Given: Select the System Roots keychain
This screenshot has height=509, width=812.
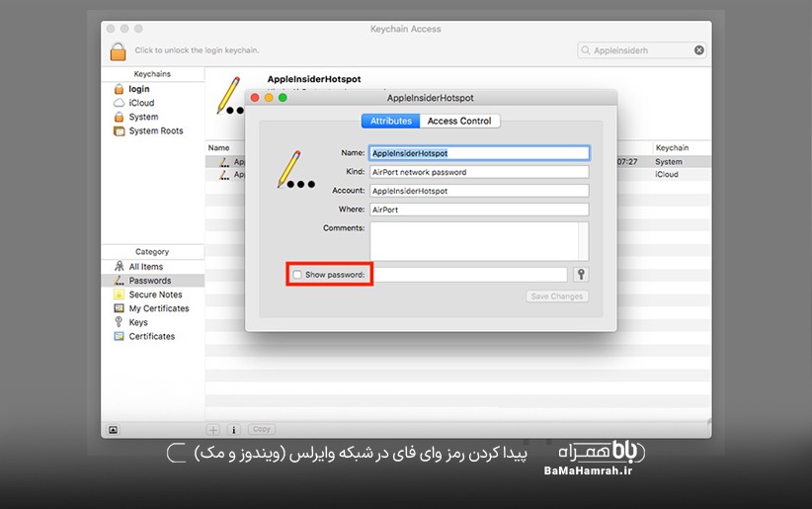Looking at the screenshot, I should (155, 130).
